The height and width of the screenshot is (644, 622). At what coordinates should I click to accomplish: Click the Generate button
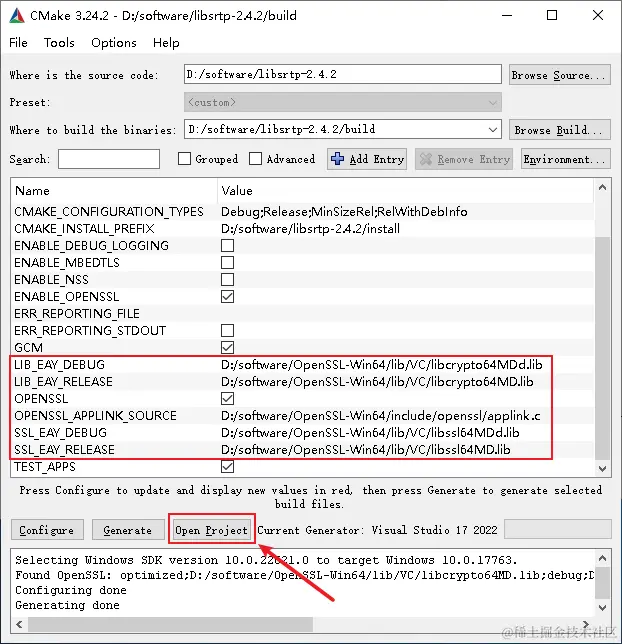[x=128, y=530]
